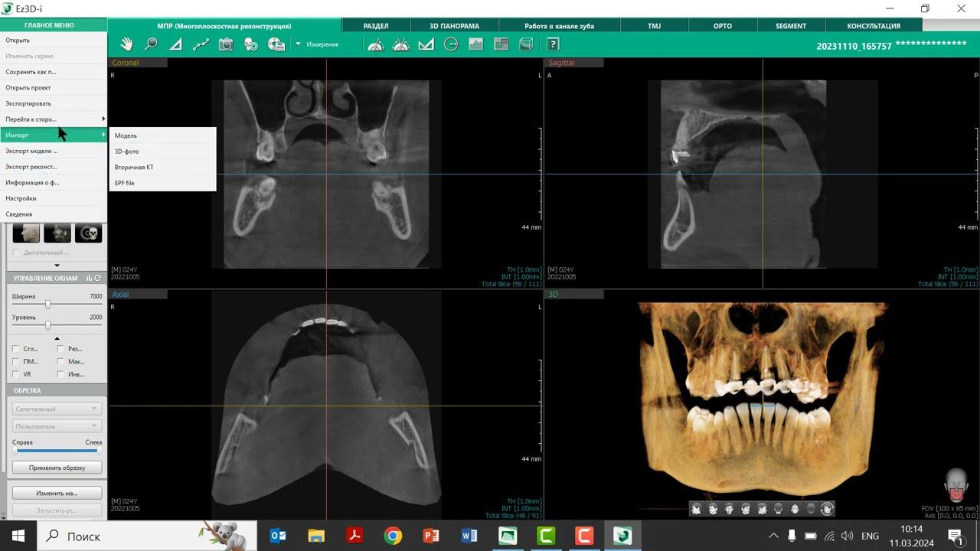This screenshot has height=551, width=980.
Task: Select the soft tissue face preset thumbnail
Action: (26, 233)
